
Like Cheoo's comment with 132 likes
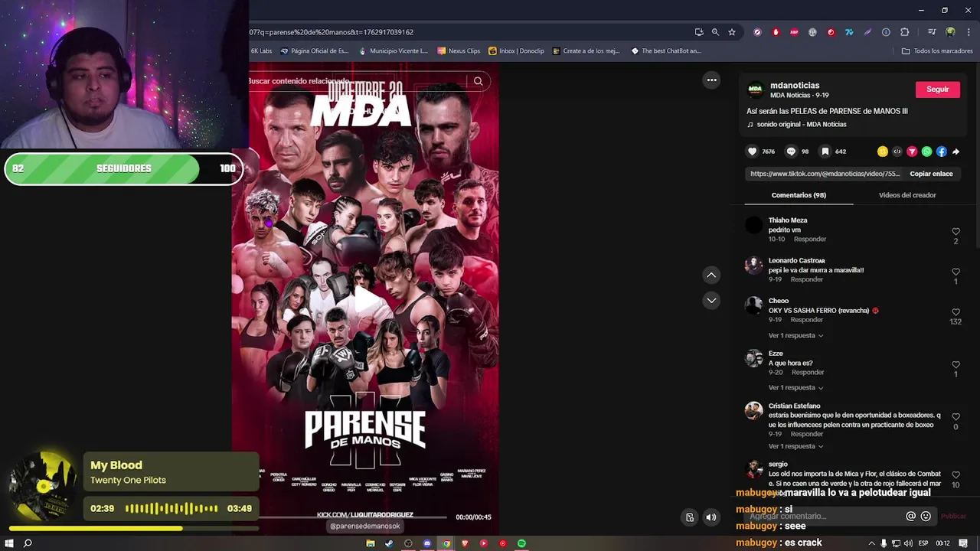pos(955,312)
